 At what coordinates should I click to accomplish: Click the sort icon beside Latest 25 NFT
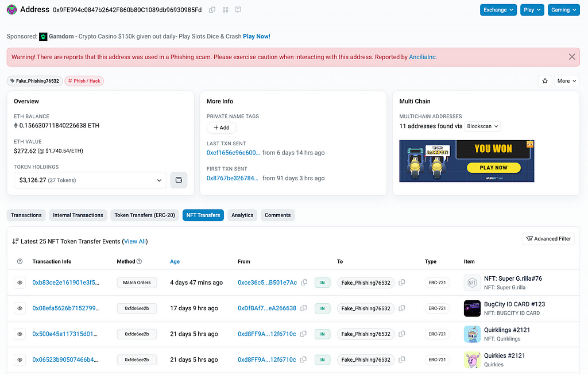click(x=16, y=241)
